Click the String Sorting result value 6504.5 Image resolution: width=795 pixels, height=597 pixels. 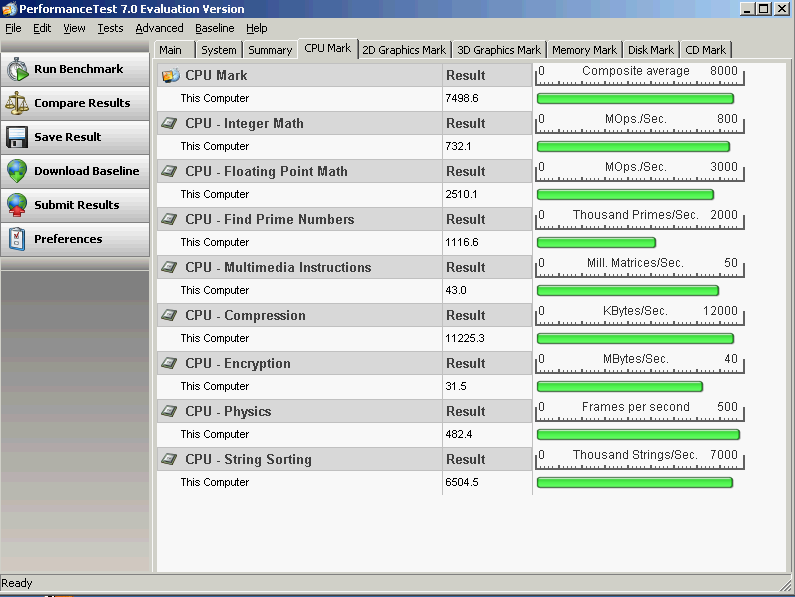[462, 482]
